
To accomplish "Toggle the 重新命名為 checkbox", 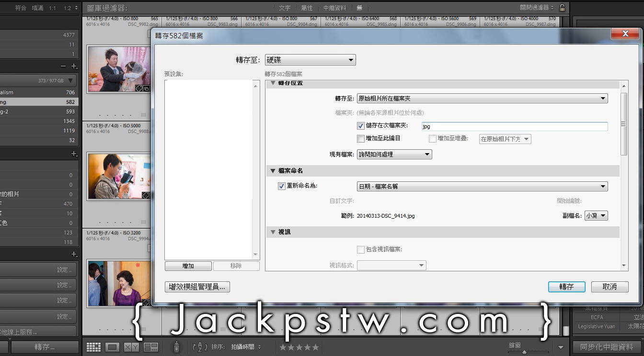I will [282, 186].
